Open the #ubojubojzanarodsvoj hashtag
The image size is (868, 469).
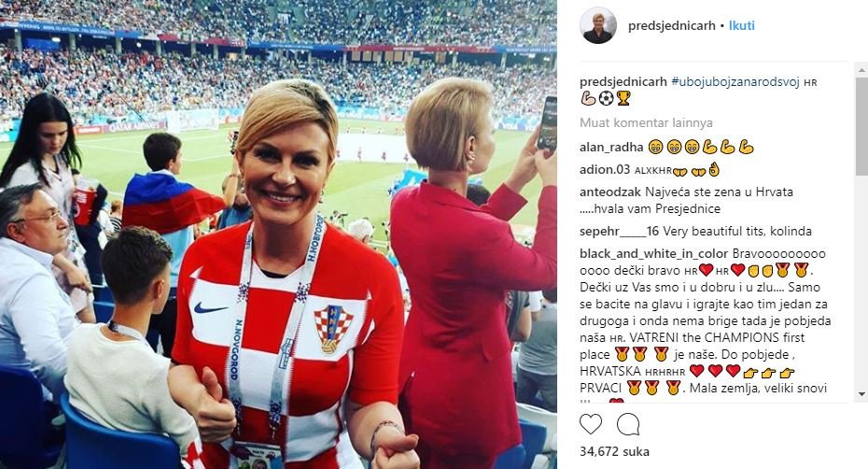[735, 82]
